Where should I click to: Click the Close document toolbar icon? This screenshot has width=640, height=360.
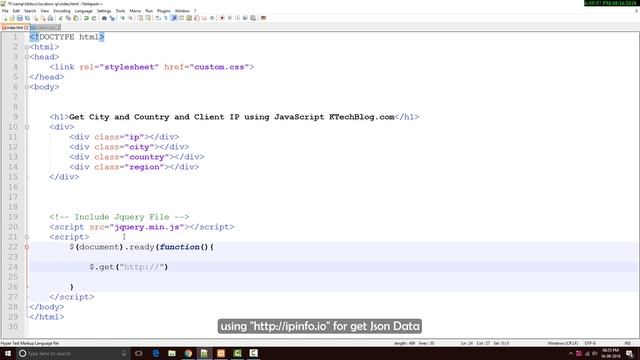click(36, 18)
